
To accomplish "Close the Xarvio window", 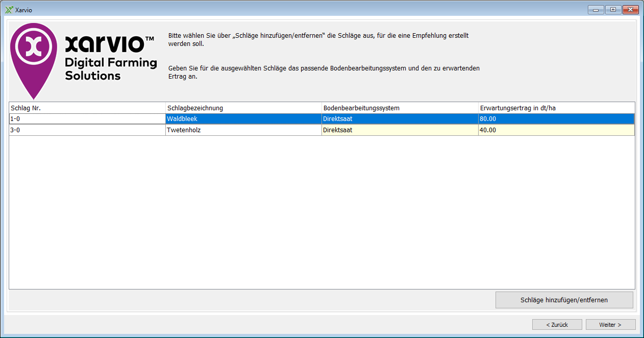I will click(631, 10).
